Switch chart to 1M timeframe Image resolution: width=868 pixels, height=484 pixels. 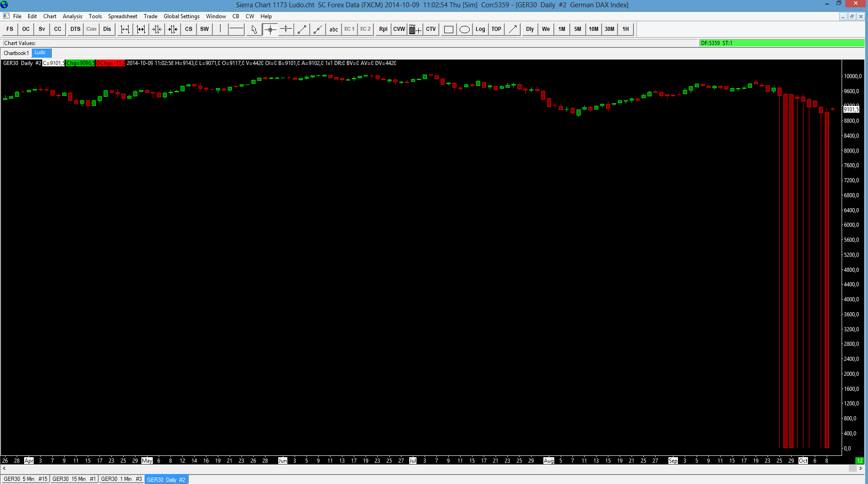tap(562, 29)
